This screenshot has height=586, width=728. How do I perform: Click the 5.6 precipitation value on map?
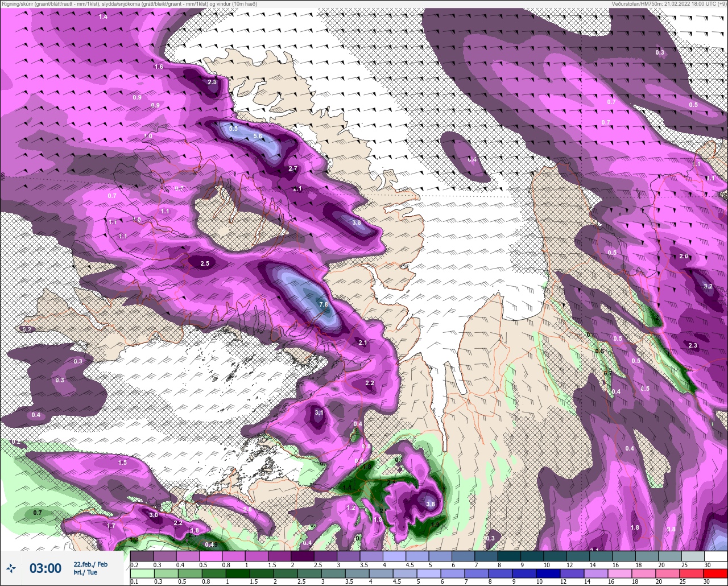[x=258, y=136]
